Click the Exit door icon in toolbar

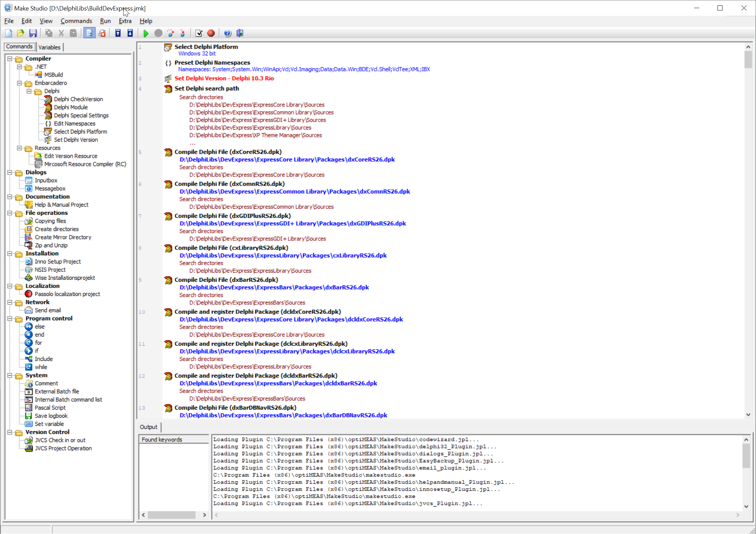click(240, 33)
